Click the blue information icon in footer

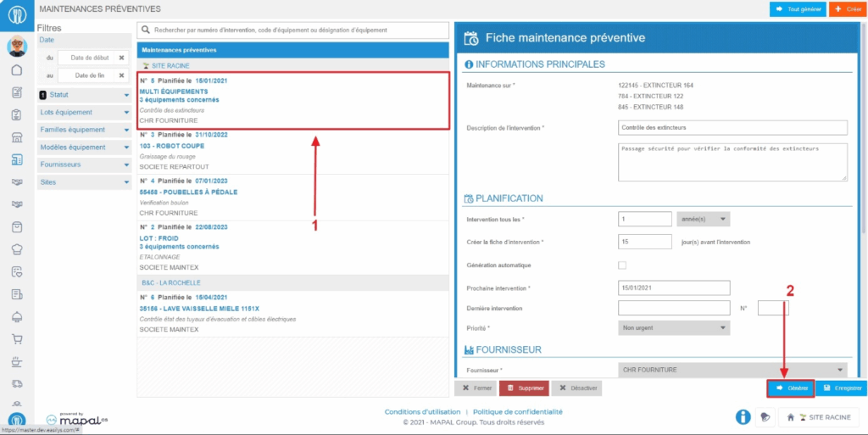coord(743,417)
